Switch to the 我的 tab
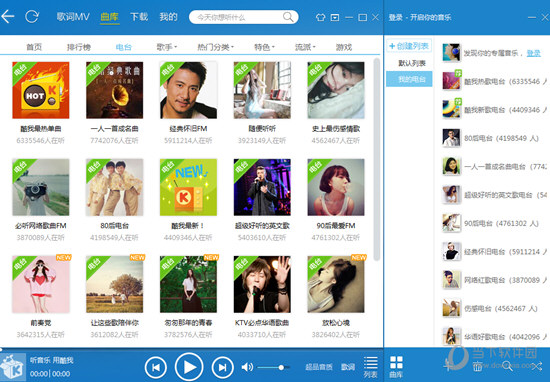This screenshot has height=382, width=550. click(x=168, y=17)
